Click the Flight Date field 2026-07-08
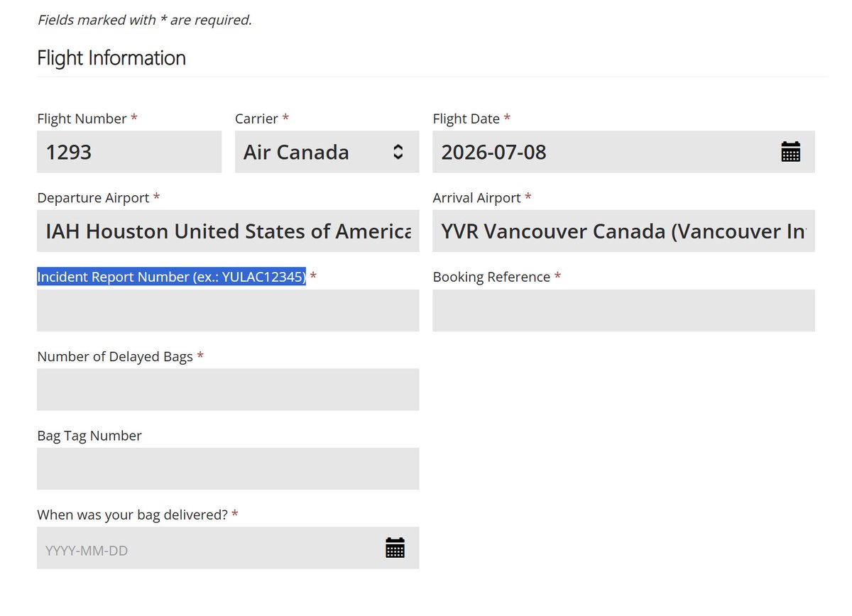 tap(623, 152)
